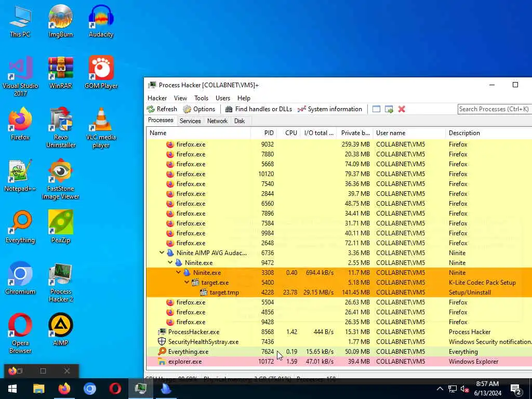Sort by I/O total column header
532x399 pixels.
[x=318, y=133]
